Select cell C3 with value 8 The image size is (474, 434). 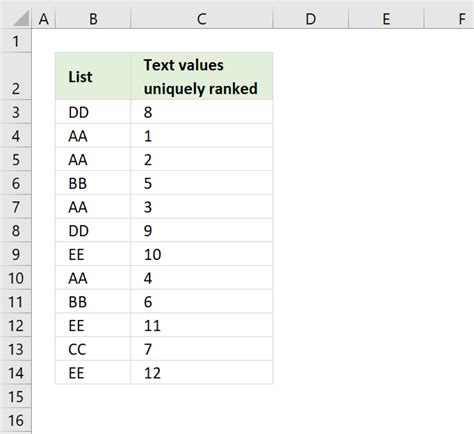point(202,112)
